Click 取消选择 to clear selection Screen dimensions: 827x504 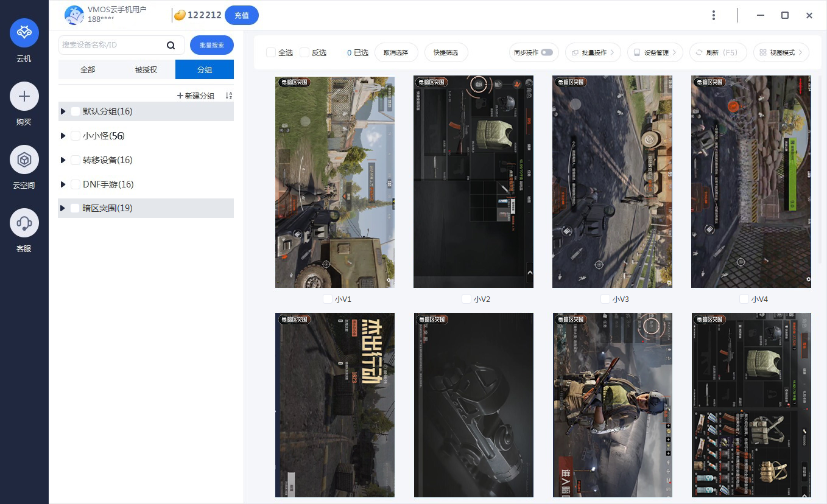(396, 52)
